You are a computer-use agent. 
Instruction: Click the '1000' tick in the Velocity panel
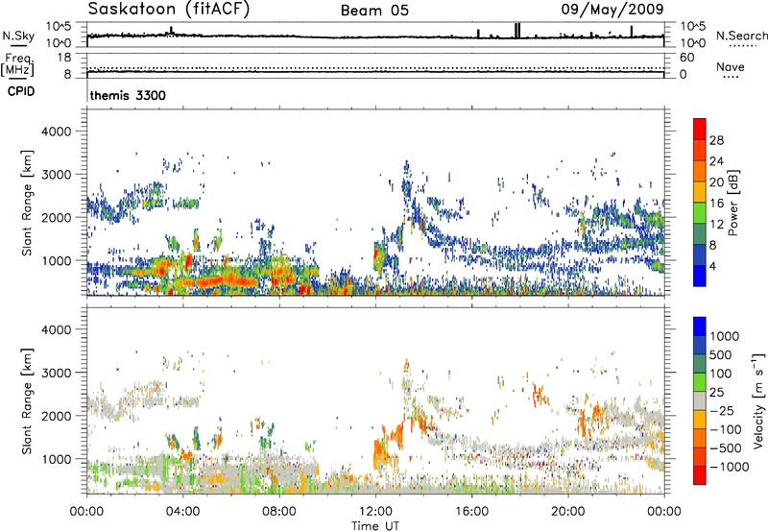(x=56, y=458)
